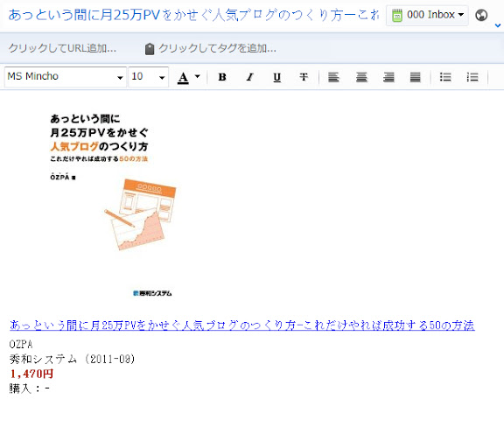Screen dimensions: 504x441
Task: Click the 購入：- line
Action: coord(30,388)
